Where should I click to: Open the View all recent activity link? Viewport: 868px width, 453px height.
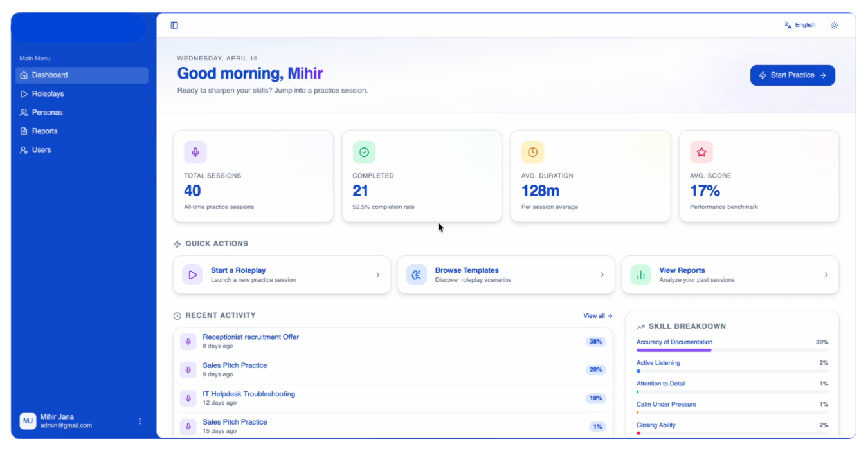[597, 316]
